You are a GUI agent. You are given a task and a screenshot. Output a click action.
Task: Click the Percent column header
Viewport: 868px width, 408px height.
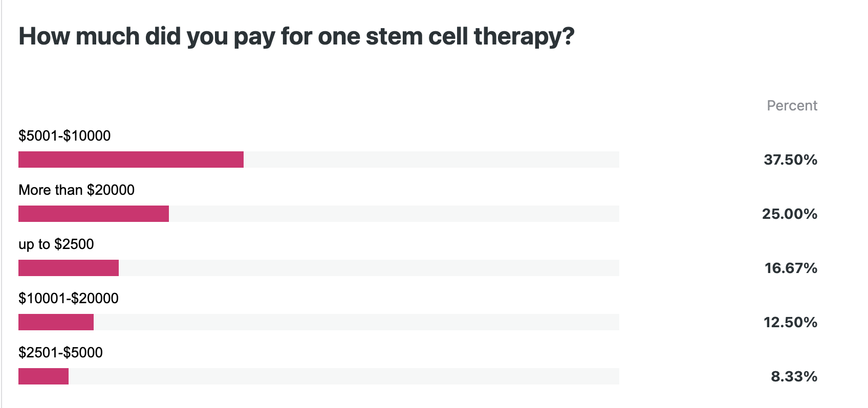(x=792, y=105)
